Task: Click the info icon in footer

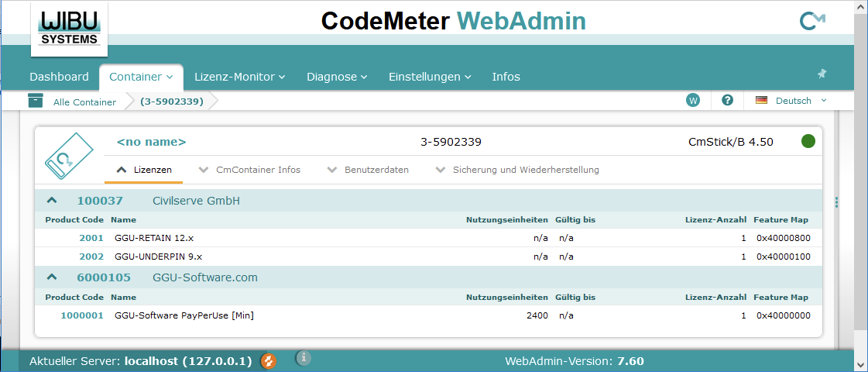Action: click(x=304, y=358)
